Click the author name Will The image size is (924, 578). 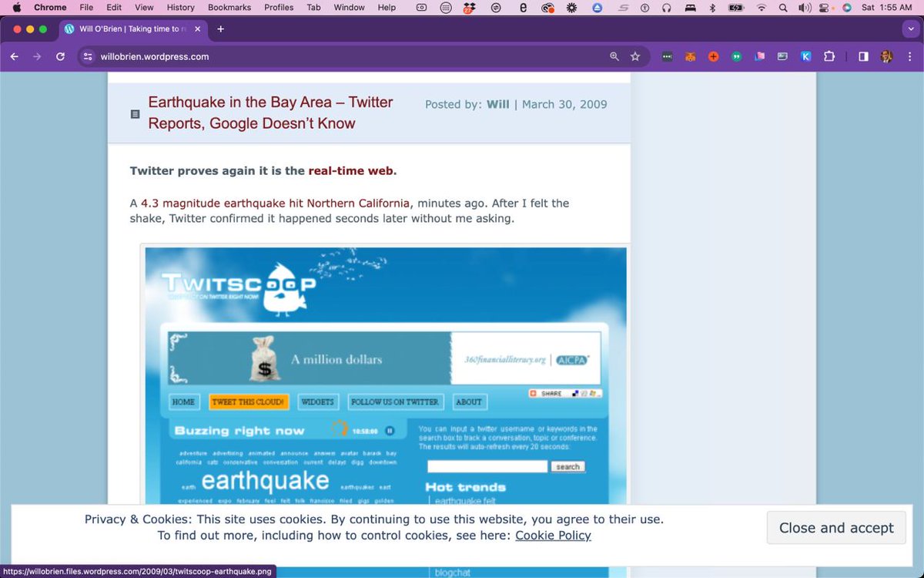click(x=497, y=104)
